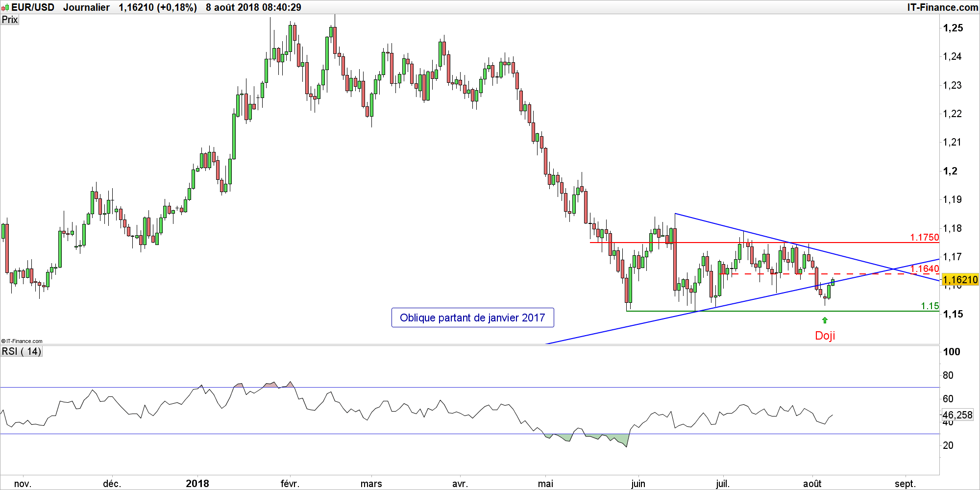
Task: Click the 1.1750 resistance level label
Action: 925,237
